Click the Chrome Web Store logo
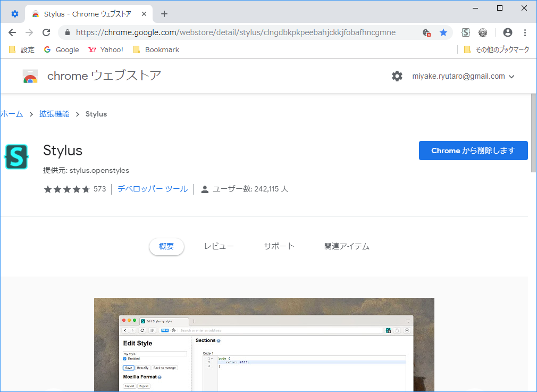537x392 pixels. click(x=30, y=77)
